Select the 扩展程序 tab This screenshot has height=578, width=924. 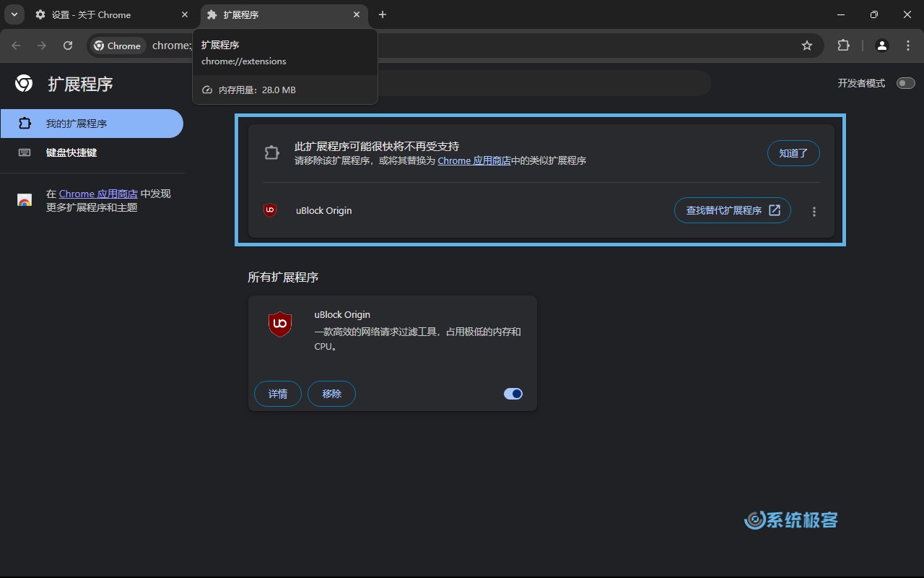point(283,14)
